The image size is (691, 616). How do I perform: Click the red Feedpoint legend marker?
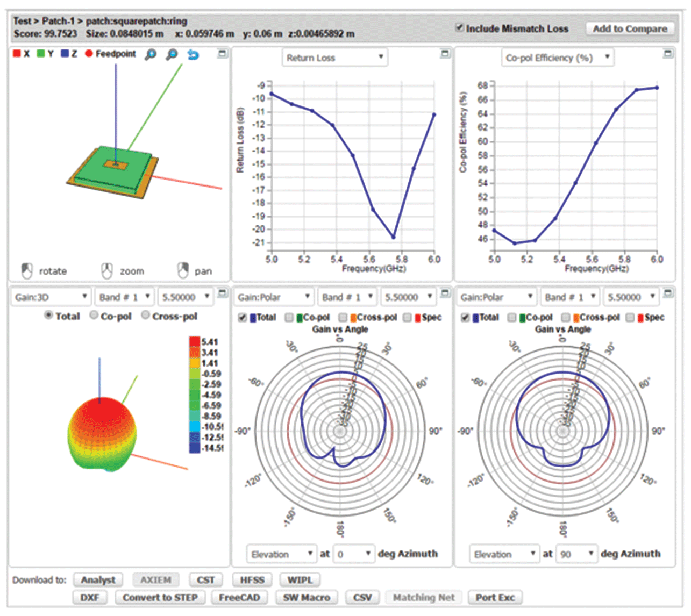[88, 53]
